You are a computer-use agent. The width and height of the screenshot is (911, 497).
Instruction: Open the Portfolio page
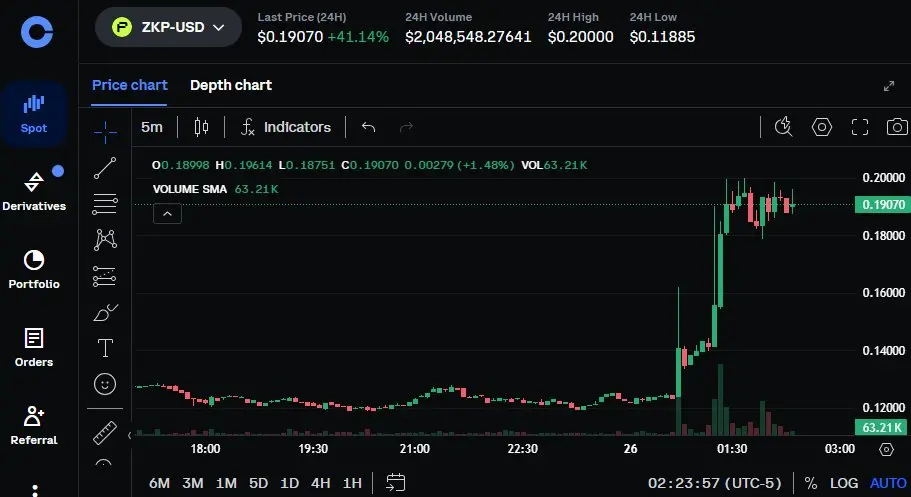(x=34, y=269)
